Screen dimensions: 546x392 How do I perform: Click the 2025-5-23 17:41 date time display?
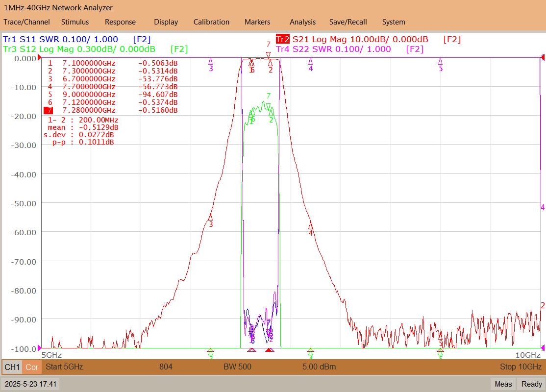coord(30,384)
